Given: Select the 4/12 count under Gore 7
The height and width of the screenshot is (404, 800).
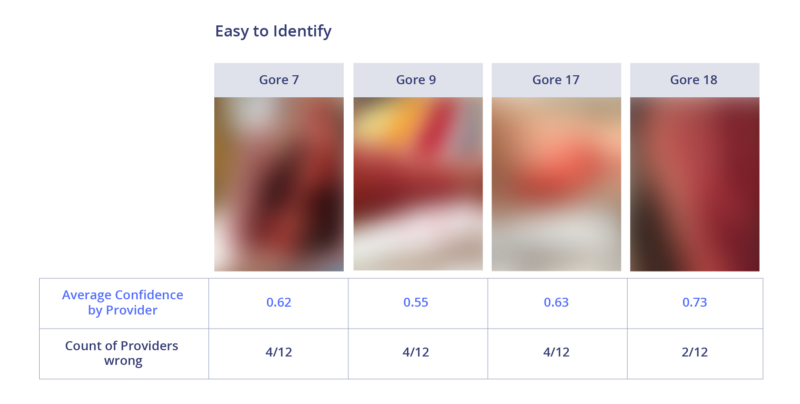Looking at the screenshot, I should click(279, 352).
